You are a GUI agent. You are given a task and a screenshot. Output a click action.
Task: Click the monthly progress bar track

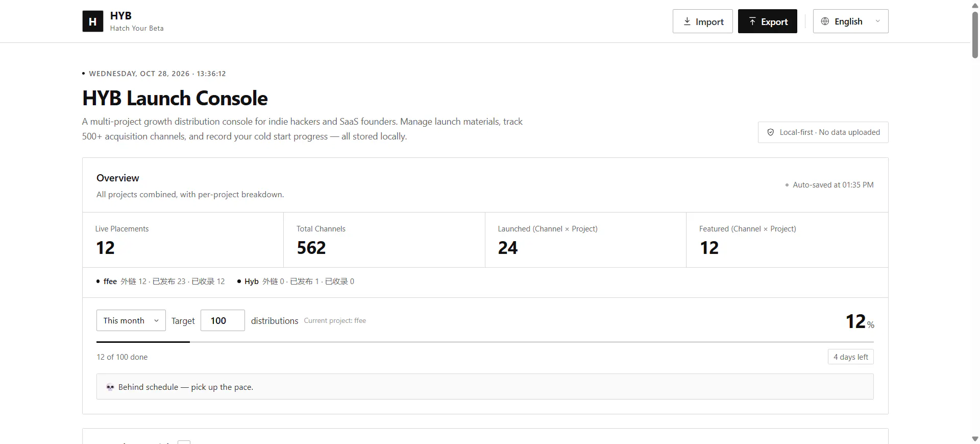coord(485,342)
